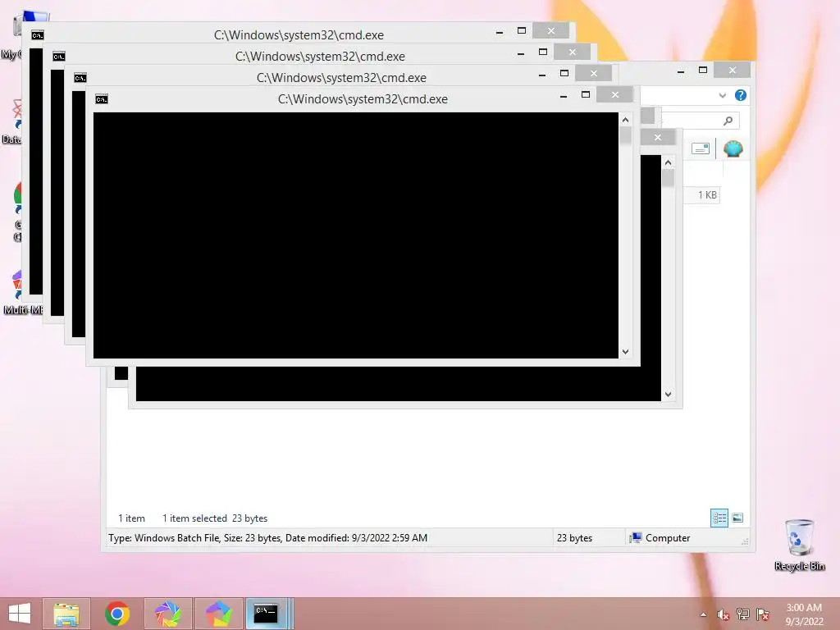Minimize the second cmd.exe window
Screen dimensions: 840x630
541,75
